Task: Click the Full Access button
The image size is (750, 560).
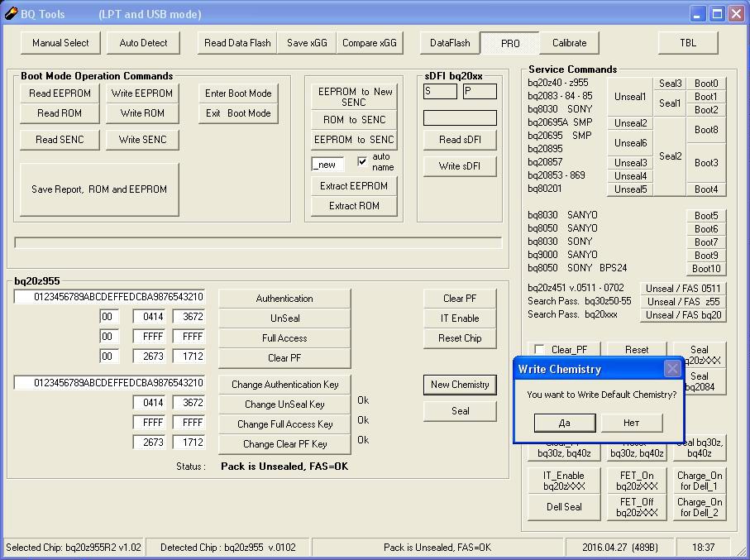Action: [284, 338]
